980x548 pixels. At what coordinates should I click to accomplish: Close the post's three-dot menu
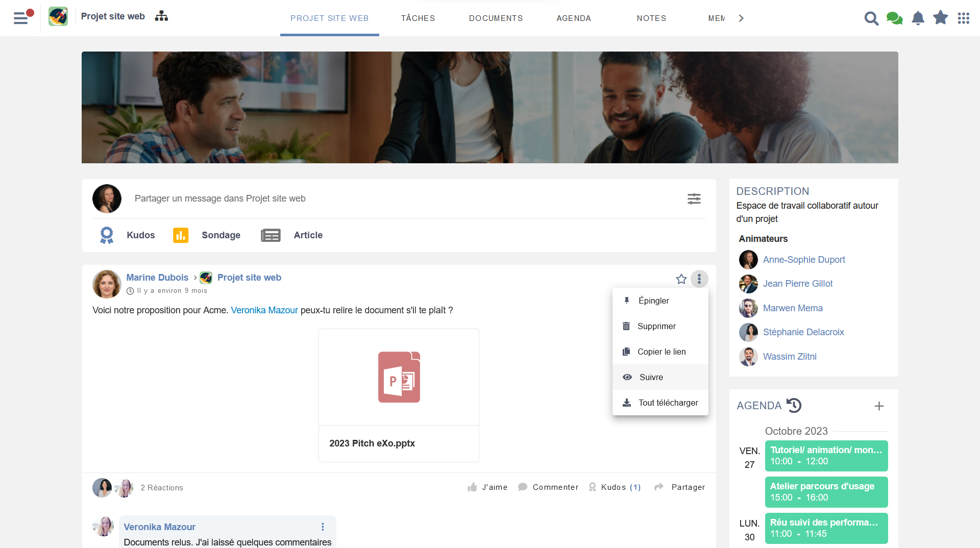pyautogui.click(x=699, y=279)
